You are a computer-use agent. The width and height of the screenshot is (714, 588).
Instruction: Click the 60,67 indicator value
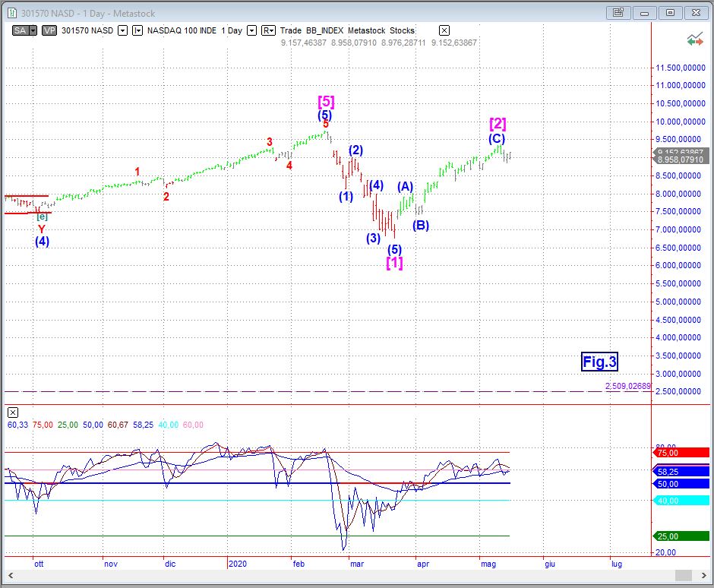[x=118, y=425]
